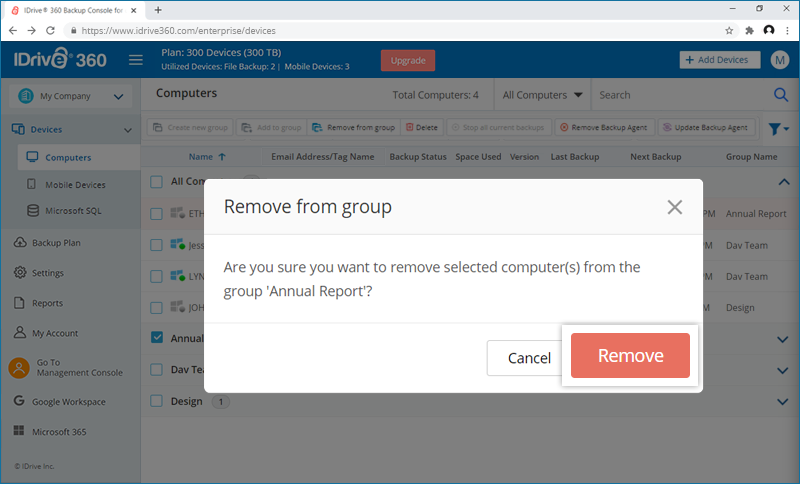This screenshot has width=800, height=484.
Task: Cancel the Remove from group dialog
Action: [x=526, y=358]
